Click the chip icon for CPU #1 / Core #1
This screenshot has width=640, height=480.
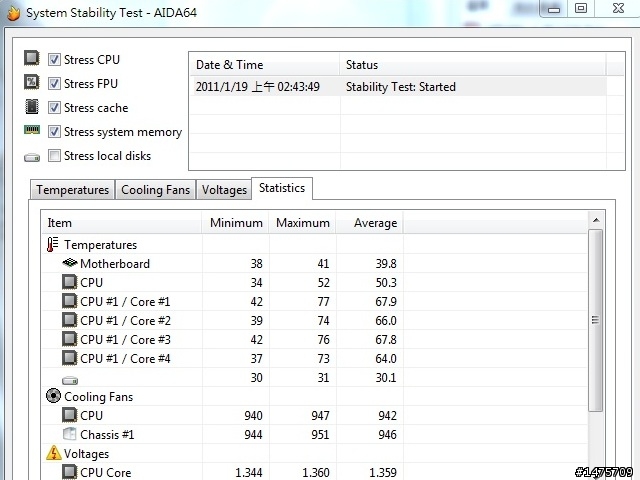(70, 301)
